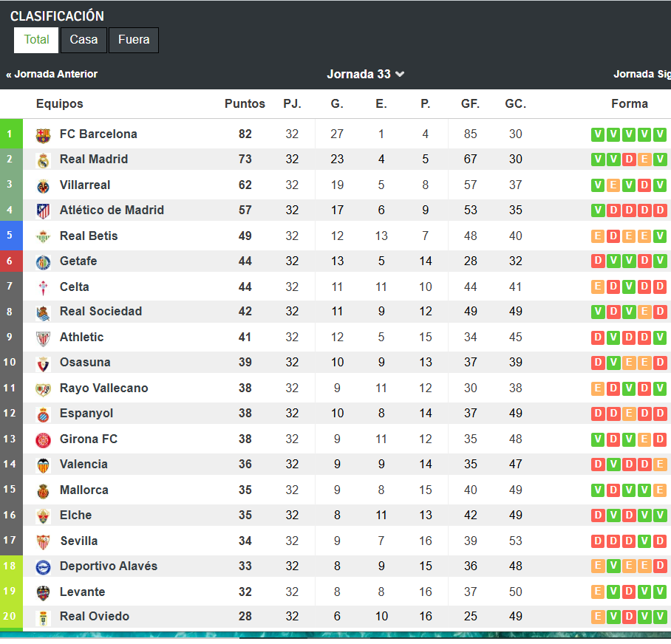Click Barcelona's first green V form badge

point(598,134)
